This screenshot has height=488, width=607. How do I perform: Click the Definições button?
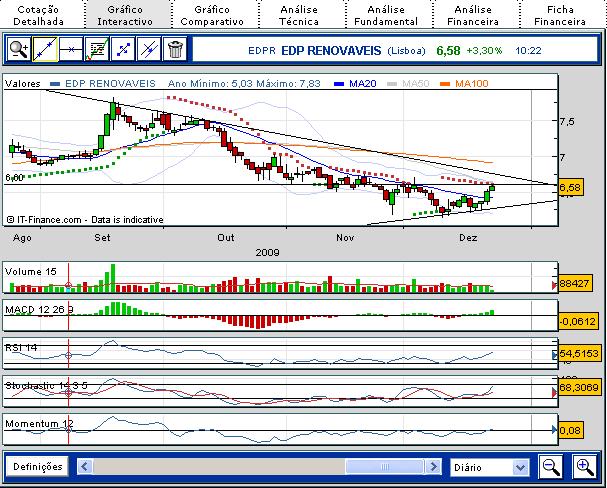pos(38,467)
